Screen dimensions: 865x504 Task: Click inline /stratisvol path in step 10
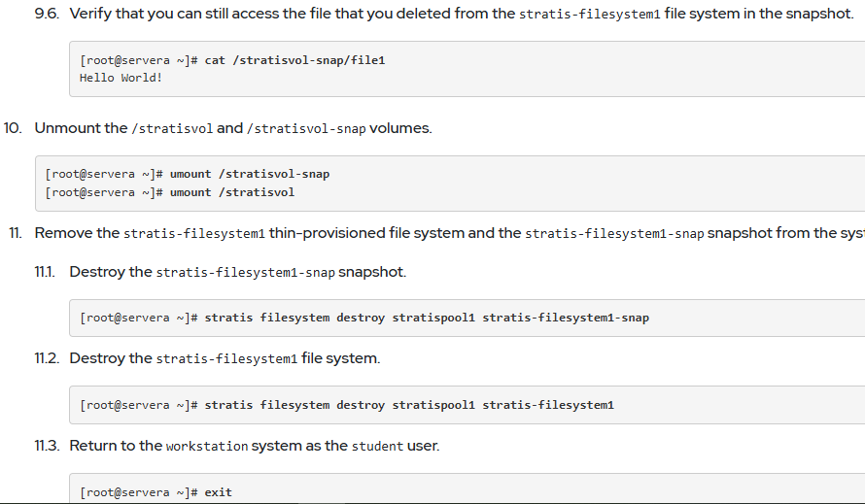(172, 129)
